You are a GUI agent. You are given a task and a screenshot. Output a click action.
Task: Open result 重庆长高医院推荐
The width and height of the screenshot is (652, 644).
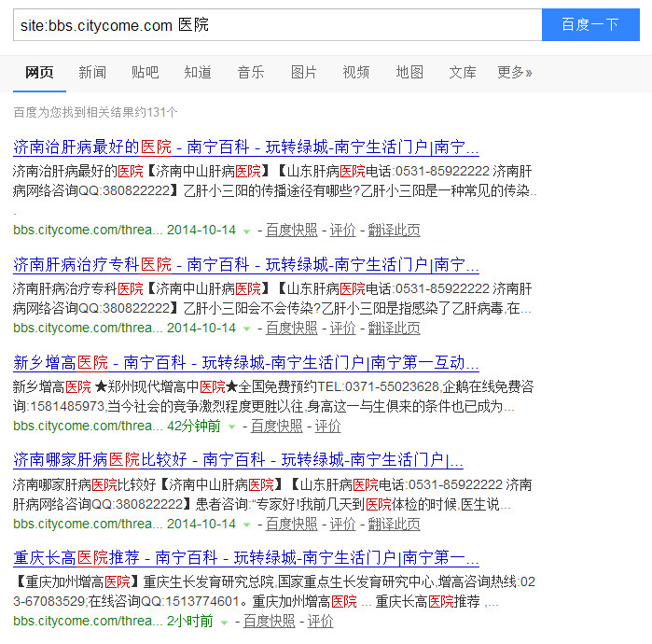pos(245,558)
